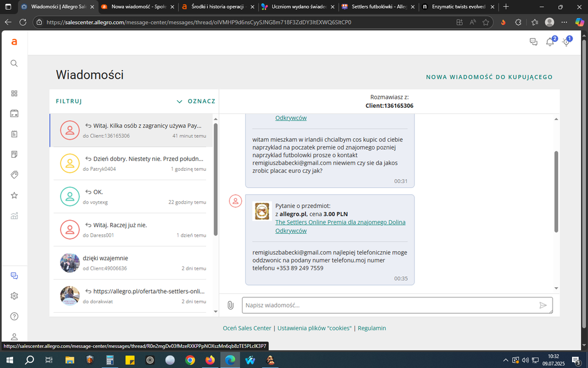Screen dimensions: 588x368
Task: Open the help question mark in sidebar
Action: (x=14, y=316)
